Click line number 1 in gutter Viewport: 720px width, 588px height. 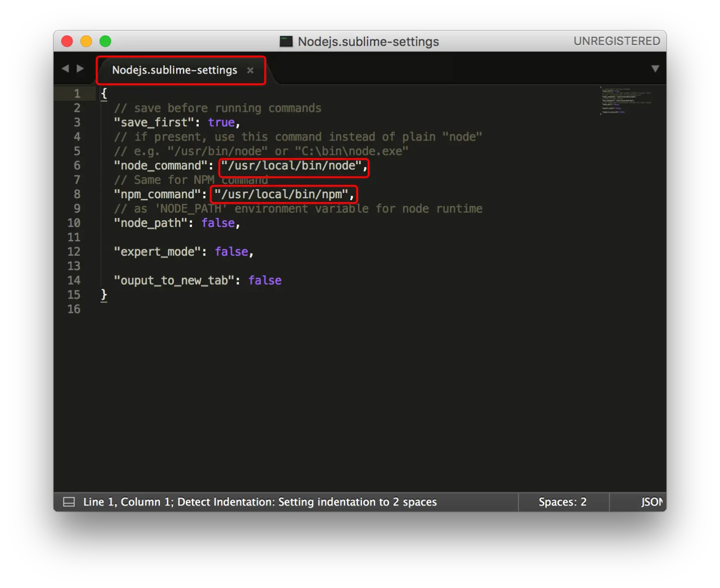click(77, 94)
